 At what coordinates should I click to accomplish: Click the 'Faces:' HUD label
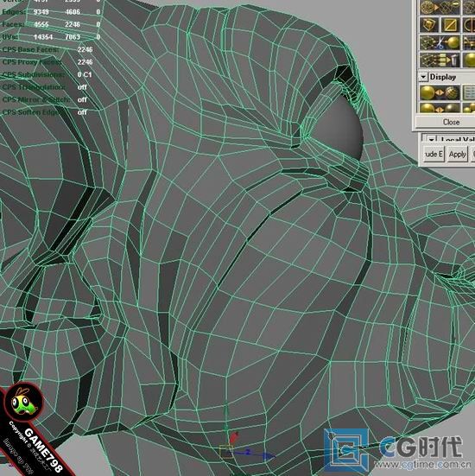[13, 24]
